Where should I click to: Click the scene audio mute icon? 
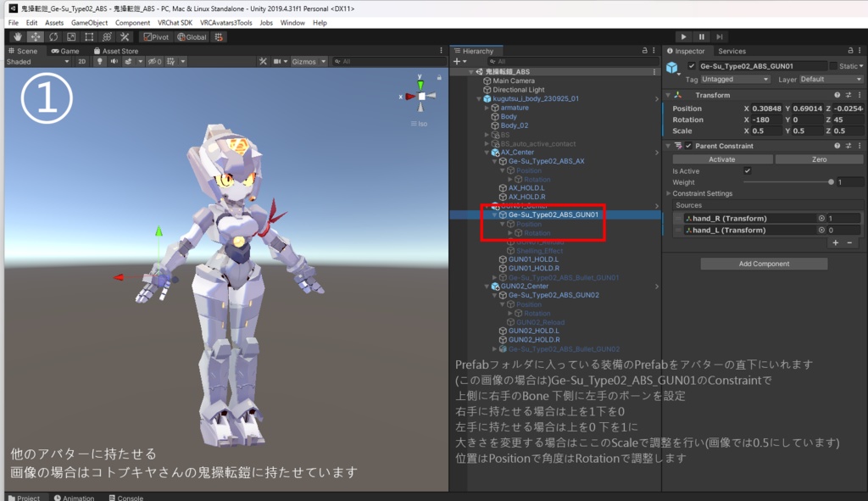coord(112,60)
